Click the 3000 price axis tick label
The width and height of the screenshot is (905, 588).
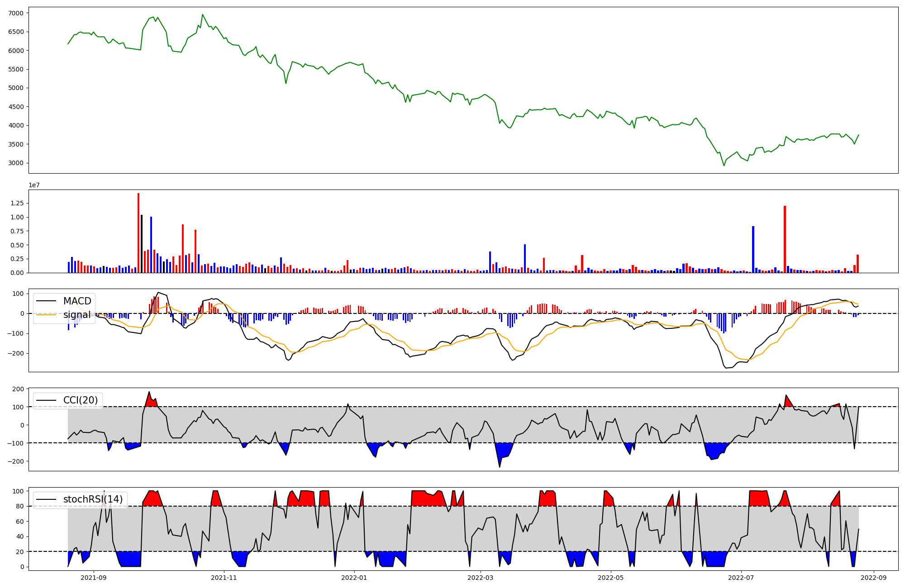(x=16, y=163)
